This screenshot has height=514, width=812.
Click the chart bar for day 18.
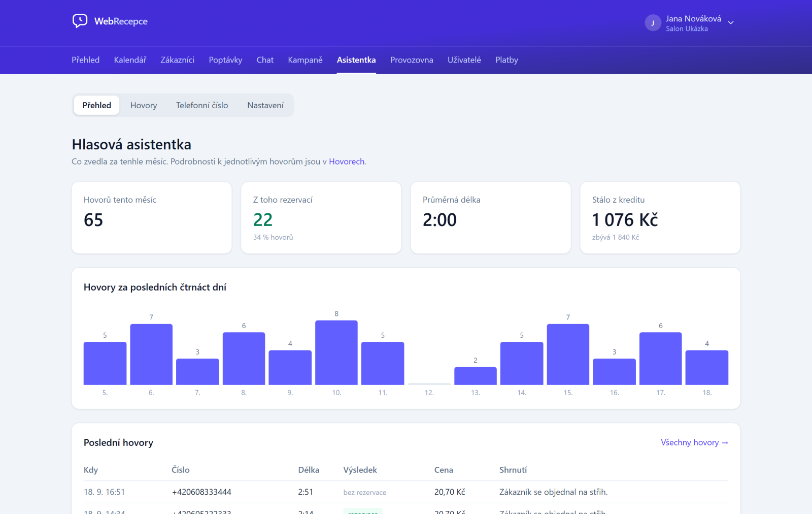(707, 367)
